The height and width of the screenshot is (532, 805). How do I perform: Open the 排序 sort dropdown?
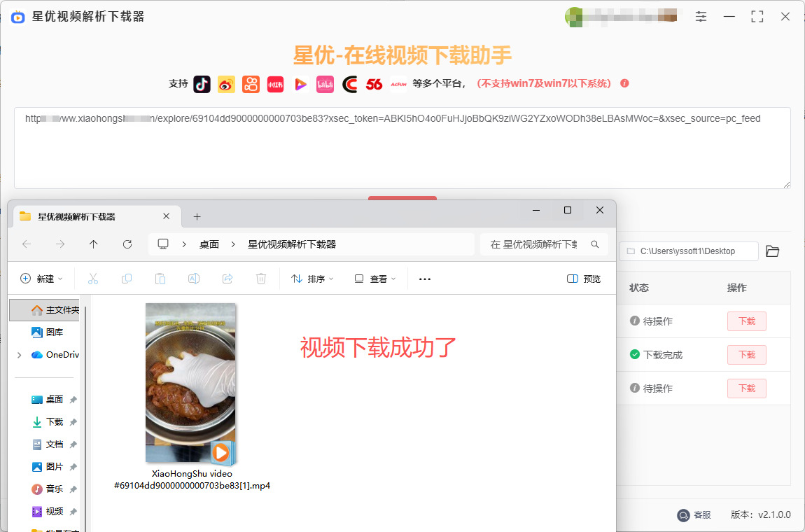pos(312,279)
